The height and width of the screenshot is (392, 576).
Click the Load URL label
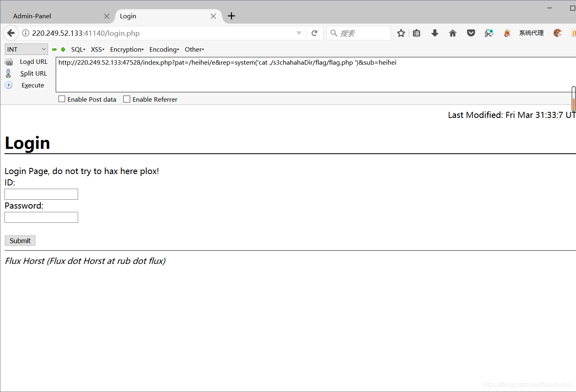[x=34, y=62]
